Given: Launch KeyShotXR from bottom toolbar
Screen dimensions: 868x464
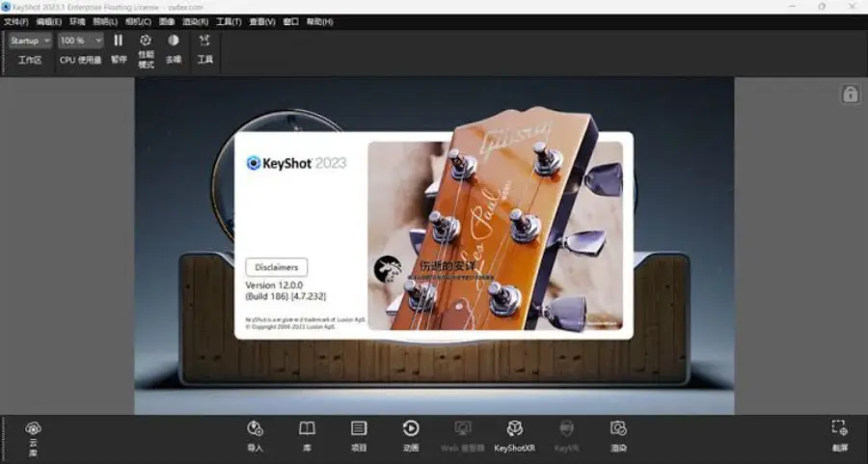Looking at the screenshot, I should point(514,429).
